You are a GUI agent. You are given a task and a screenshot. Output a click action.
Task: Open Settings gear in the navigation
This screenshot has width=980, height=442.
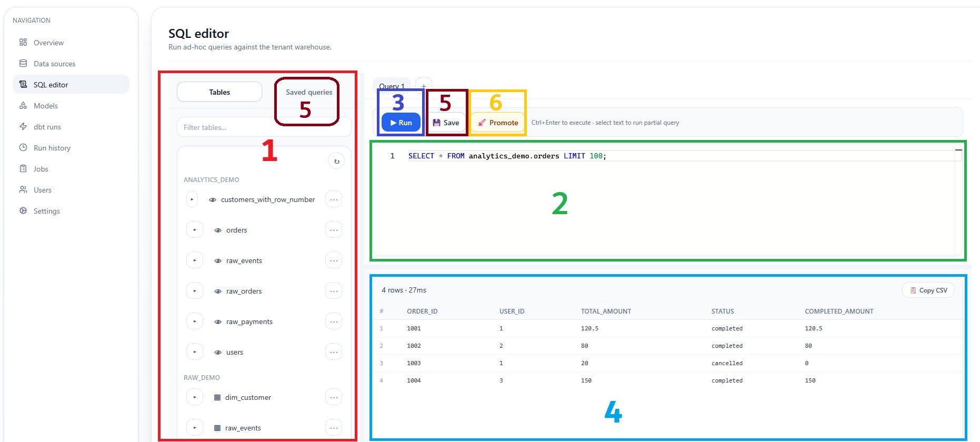point(23,210)
